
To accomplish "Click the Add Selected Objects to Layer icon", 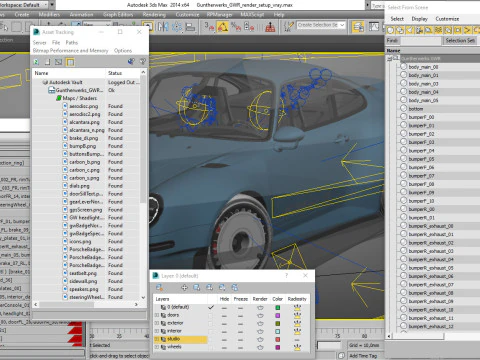I will tap(184, 287).
